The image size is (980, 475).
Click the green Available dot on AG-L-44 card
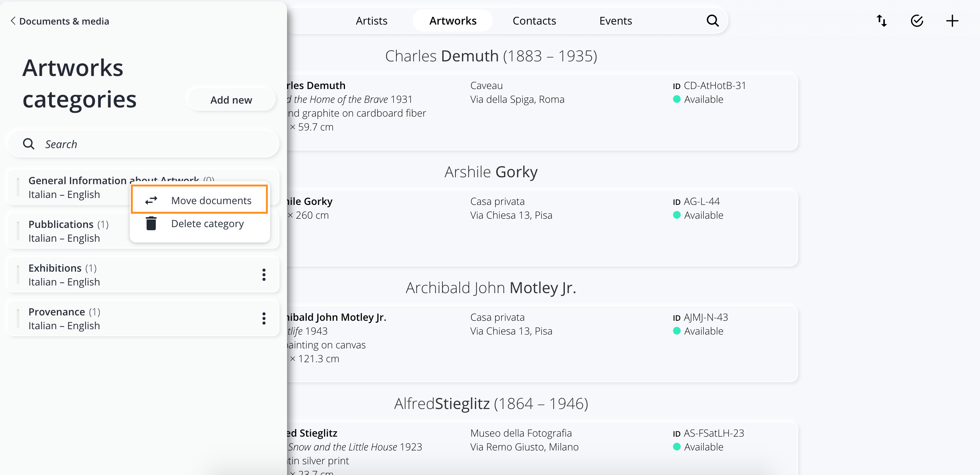point(677,215)
